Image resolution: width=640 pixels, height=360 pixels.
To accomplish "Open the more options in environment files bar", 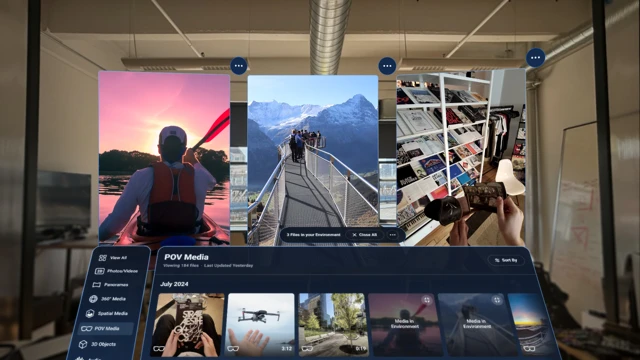I will pos(393,235).
